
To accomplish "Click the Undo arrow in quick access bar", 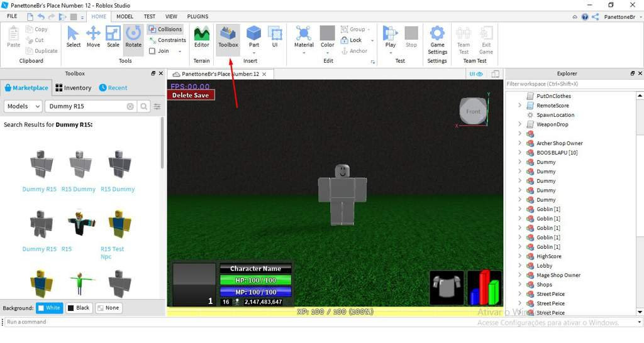I will point(41,17).
